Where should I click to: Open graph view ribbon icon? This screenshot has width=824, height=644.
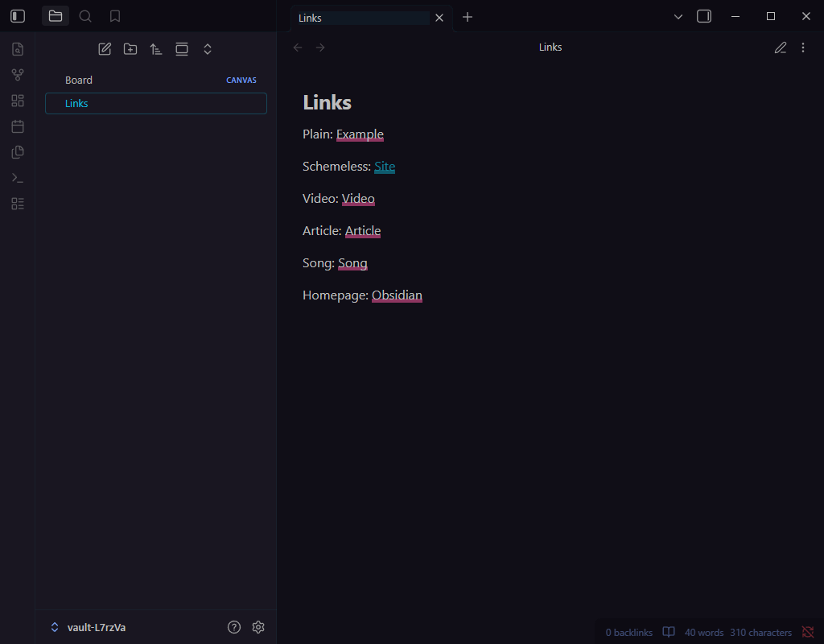pos(18,75)
